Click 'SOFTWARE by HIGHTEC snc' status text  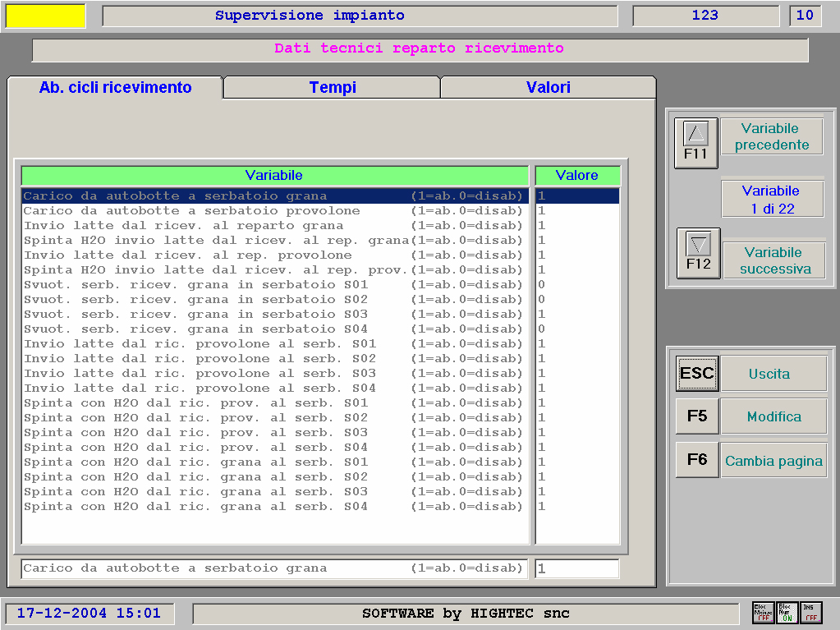466,614
